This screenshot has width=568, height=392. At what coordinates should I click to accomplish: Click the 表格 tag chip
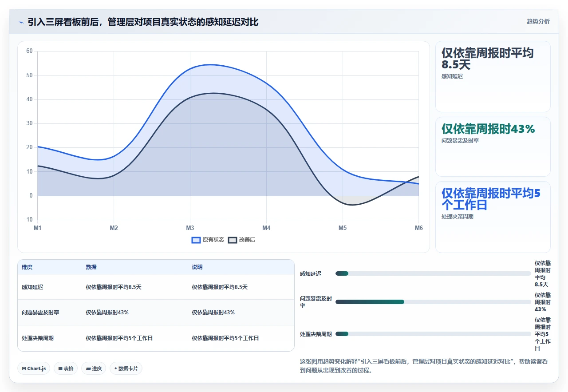(x=66, y=368)
